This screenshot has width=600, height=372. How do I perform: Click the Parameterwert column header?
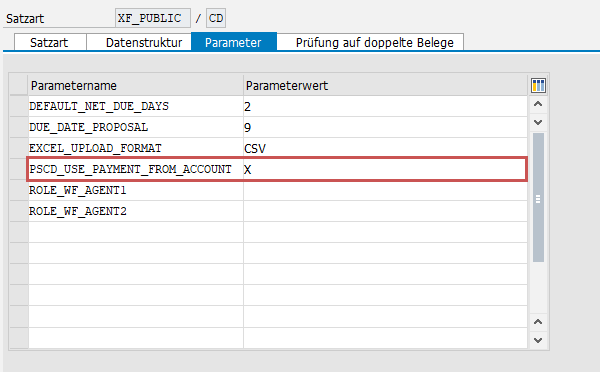(x=385, y=85)
